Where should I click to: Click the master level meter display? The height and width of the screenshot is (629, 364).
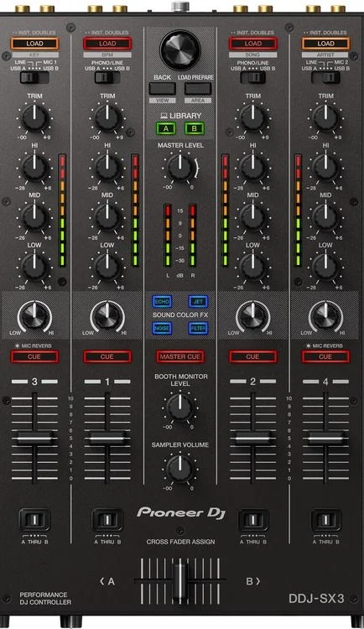pos(180,235)
